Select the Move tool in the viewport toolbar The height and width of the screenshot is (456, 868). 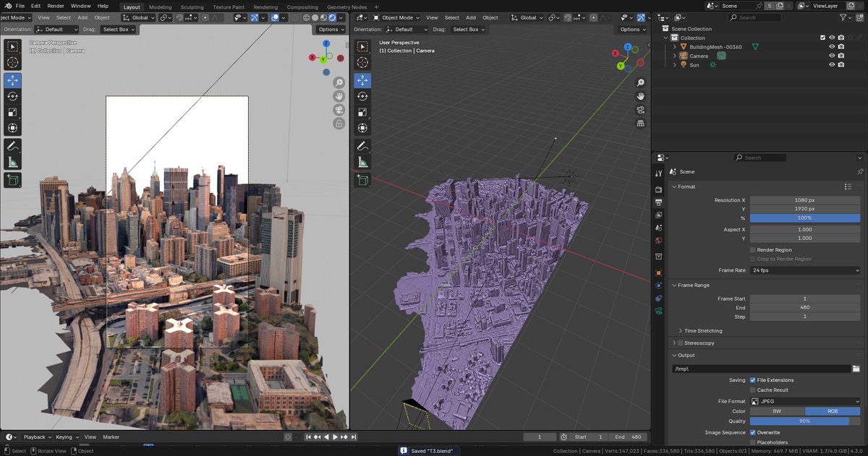pyautogui.click(x=12, y=82)
